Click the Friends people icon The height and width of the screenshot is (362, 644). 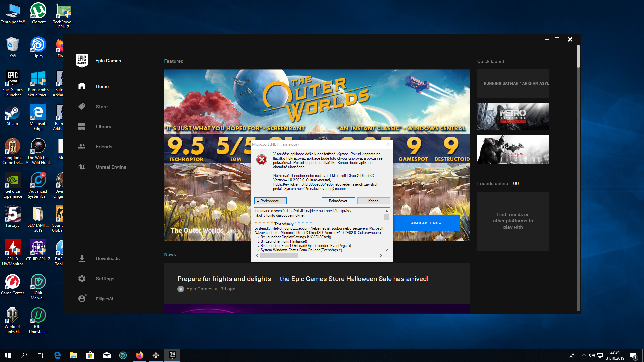click(x=82, y=147)
